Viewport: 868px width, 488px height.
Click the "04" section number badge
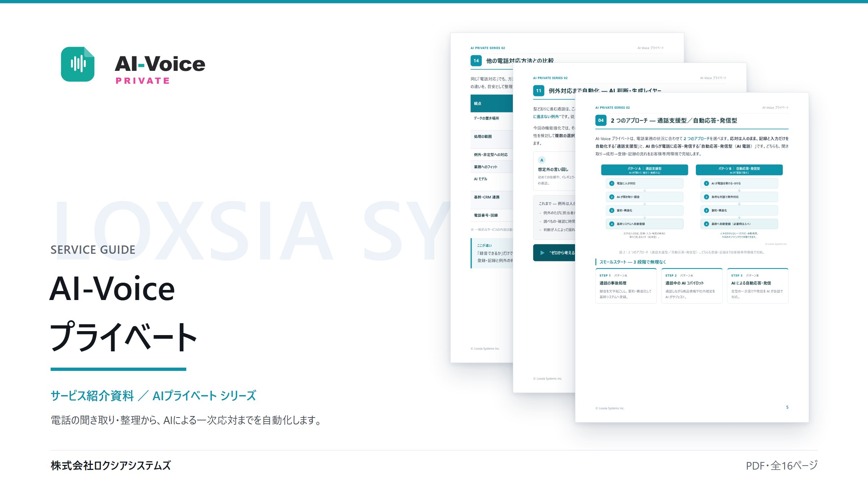tap(601, 120)
